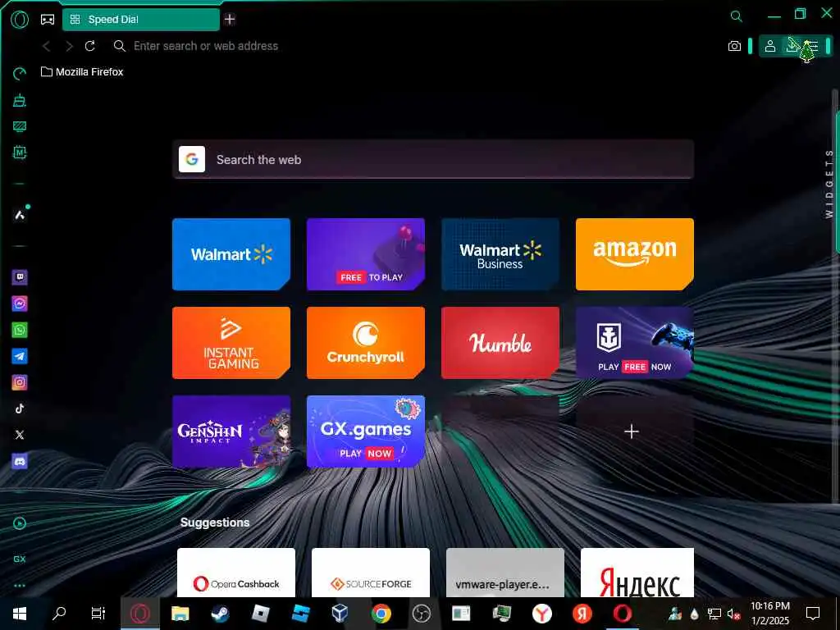
Task: Open a new tab with plus button
Action: coord(230,20)
